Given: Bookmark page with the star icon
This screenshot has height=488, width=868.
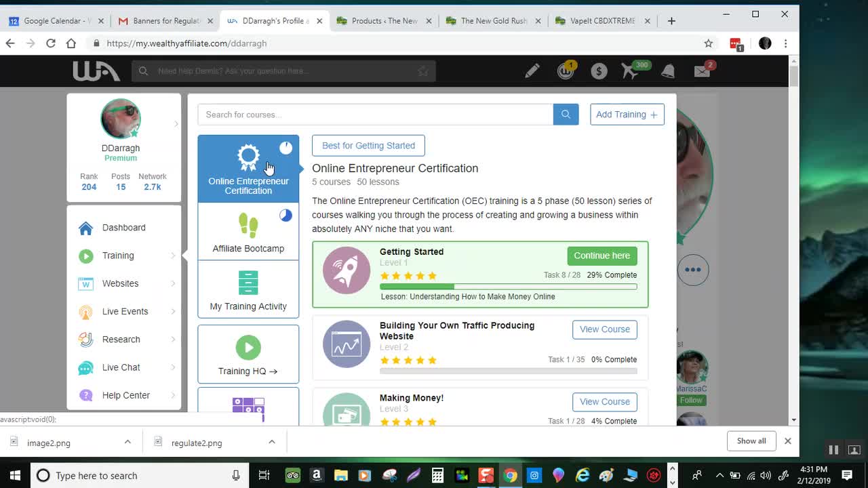Looking at the screenshot, I should pos(709,43).
